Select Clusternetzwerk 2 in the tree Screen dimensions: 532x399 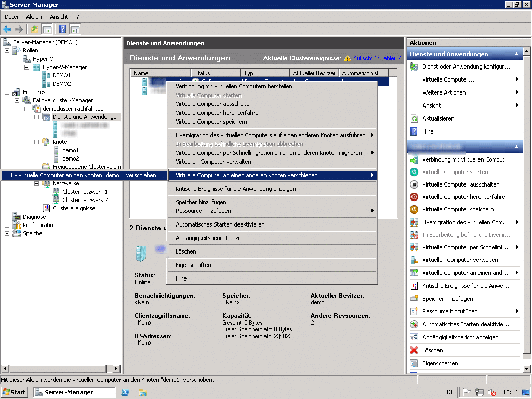[85, 200]
